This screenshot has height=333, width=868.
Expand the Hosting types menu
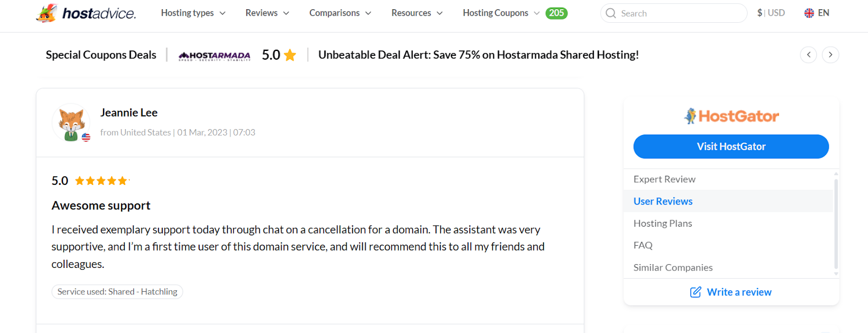[x=193, y=13]
